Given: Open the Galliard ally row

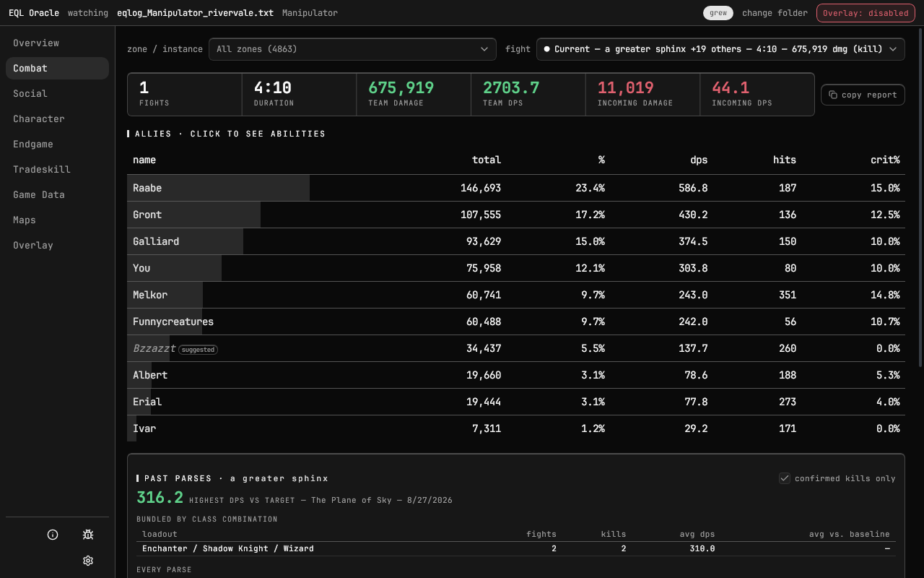Looking at the screenshot, I should pyautogui.click(x=516, y=241).
